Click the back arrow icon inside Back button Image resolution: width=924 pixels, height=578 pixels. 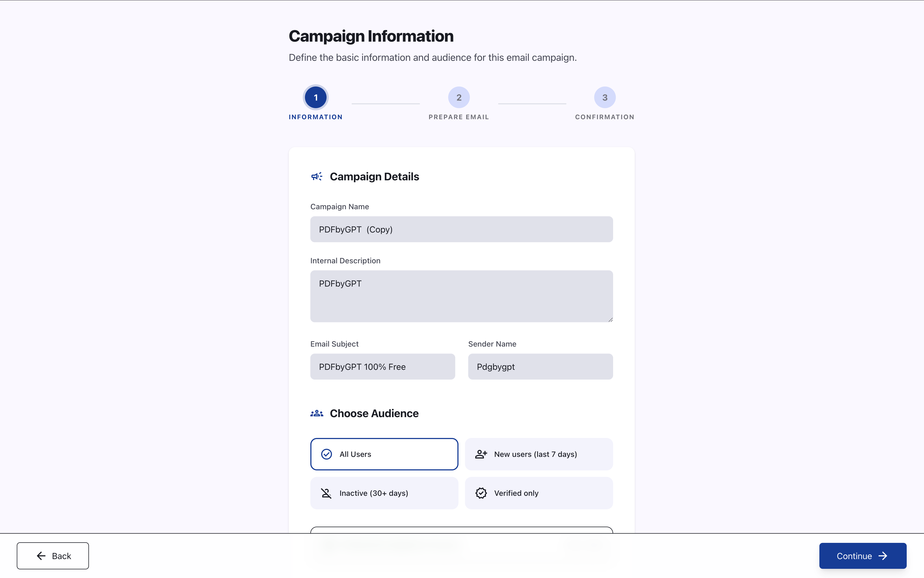click(x=41, y=556)
